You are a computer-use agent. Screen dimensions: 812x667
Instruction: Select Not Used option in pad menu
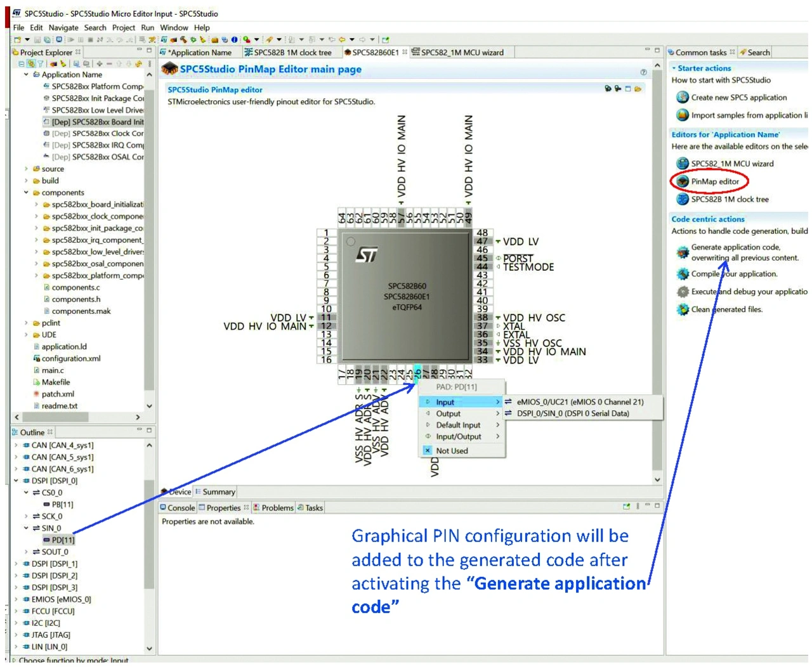[452, 451]
